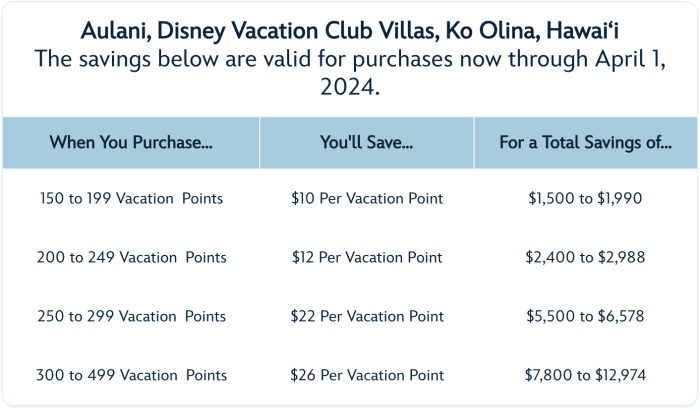Image resolution: width=700 pixels, height=410 pixels.
Task: Click the '300 to 499 Vacation Points' cell
Action: click(131, 375)
